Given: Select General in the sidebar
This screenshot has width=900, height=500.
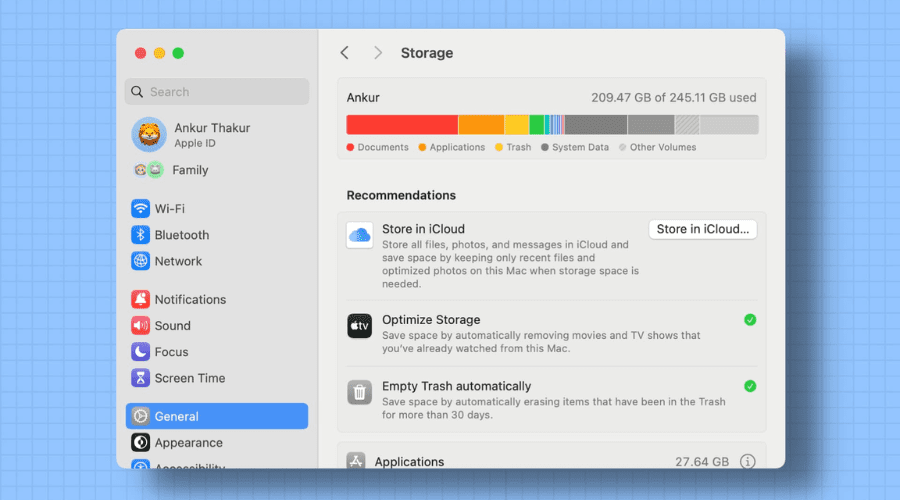Looking at the screenshot, I should coord(217,416).
